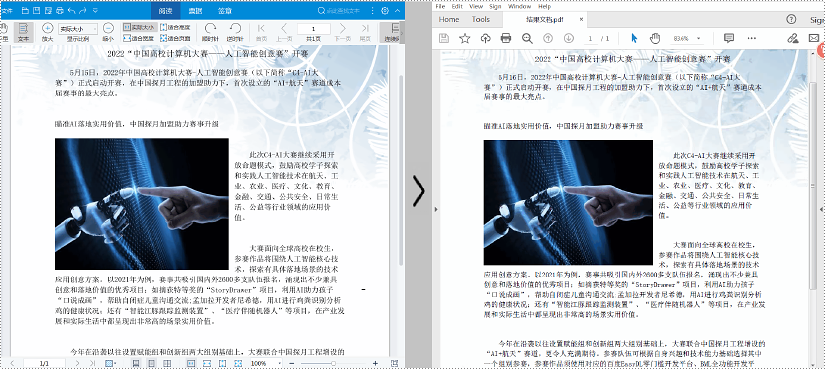Open the Window menu in Acrobat
825x369 pixels.
[x=519, y=6]
